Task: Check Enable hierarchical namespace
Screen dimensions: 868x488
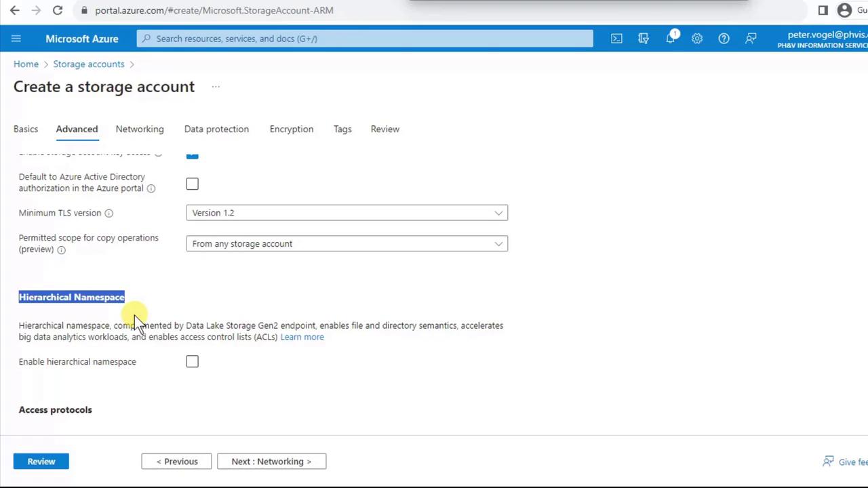Action: coord(193,361)
